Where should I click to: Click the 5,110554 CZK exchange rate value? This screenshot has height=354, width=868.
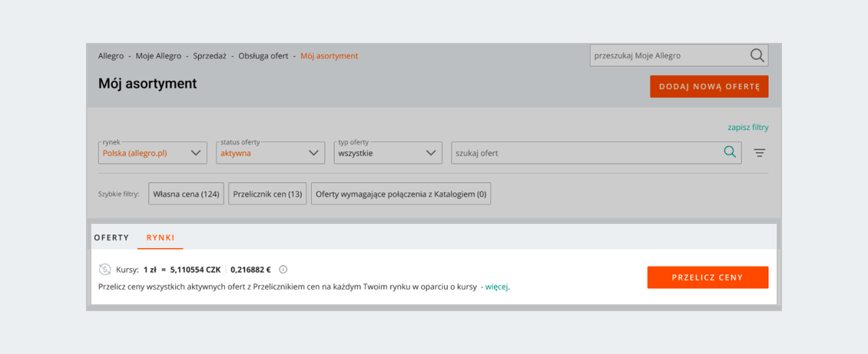(196, 269)
